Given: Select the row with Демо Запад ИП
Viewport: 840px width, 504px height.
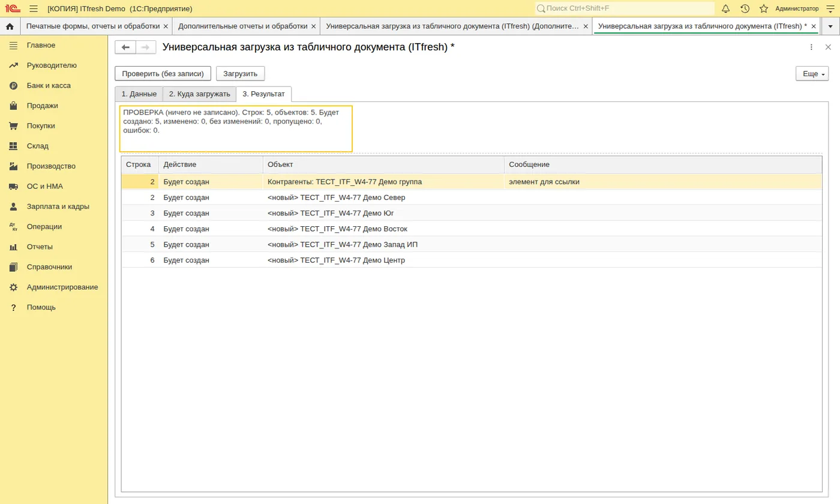Looking at the screenshot, I should pyautogui.click(x=472, y=244).
